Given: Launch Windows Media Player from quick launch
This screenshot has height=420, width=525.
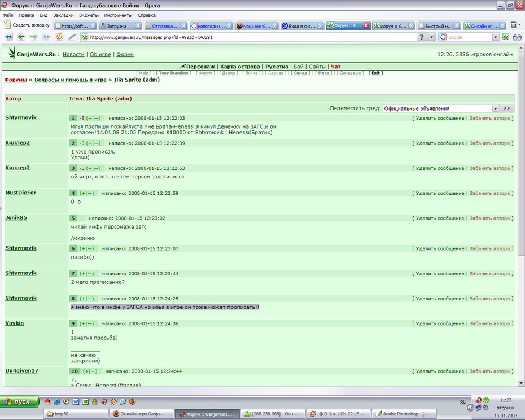Looking at the screenshot, I should [66, 401].
